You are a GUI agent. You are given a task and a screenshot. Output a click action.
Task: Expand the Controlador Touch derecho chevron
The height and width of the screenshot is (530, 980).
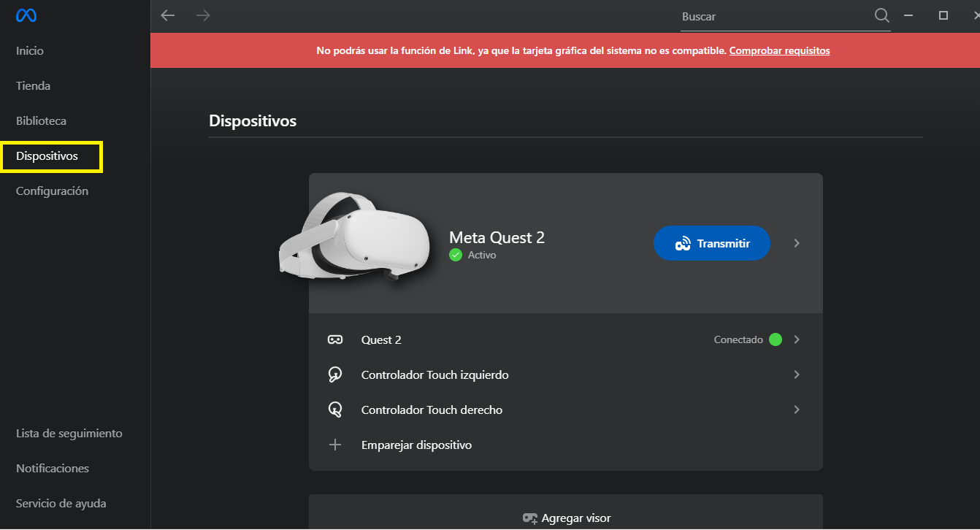tap(797, 410)
